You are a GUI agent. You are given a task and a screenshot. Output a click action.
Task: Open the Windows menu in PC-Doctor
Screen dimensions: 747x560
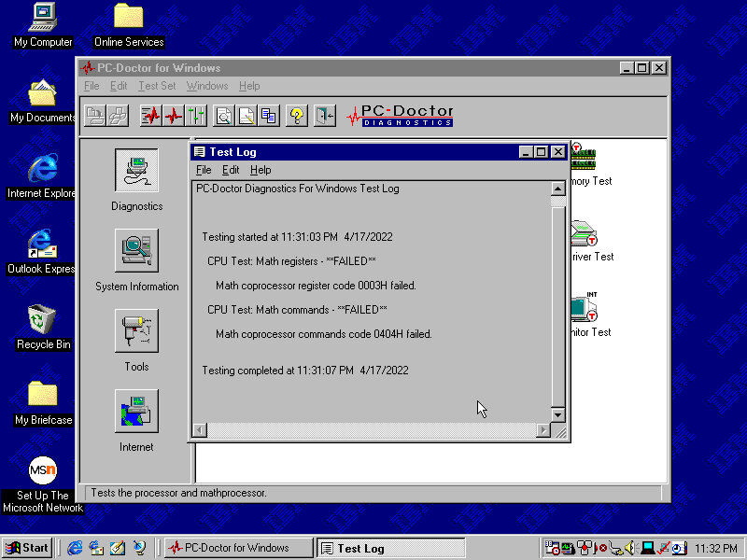tap(207, 86)
